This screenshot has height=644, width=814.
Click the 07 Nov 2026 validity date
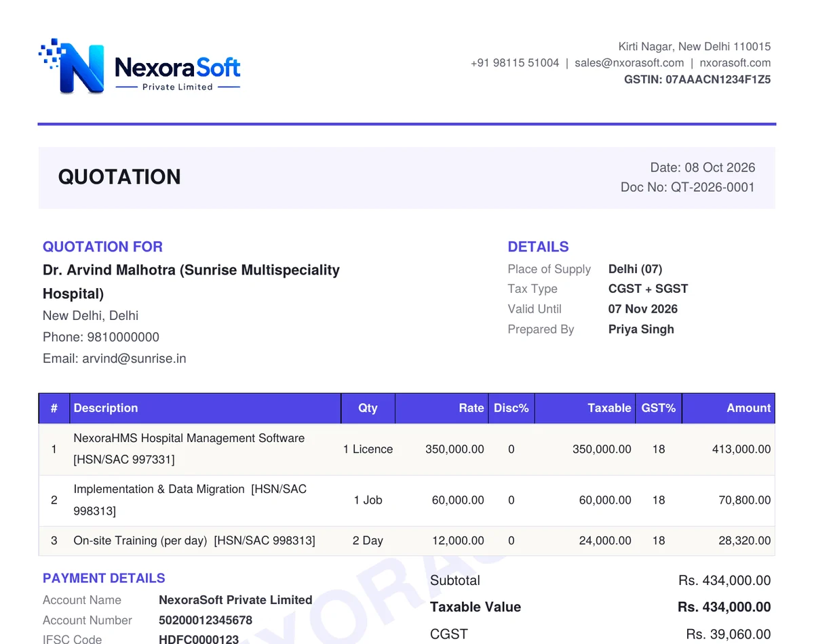[642, 309]
